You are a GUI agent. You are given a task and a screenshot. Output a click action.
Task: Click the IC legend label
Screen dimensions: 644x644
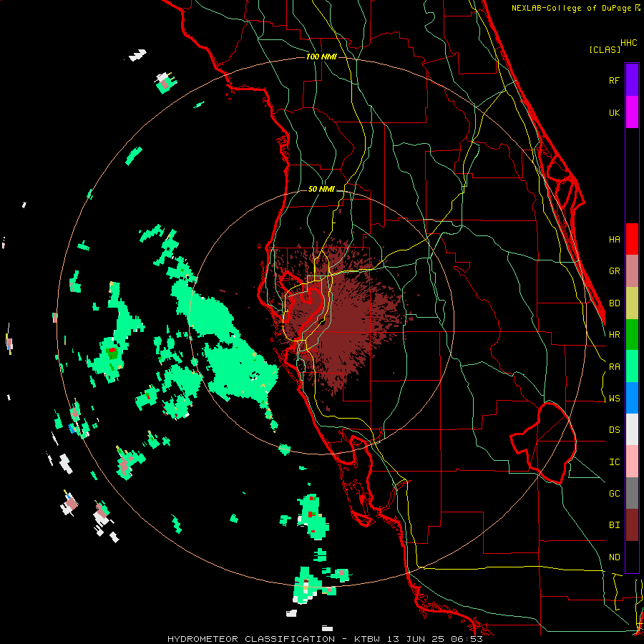(614, 462)
